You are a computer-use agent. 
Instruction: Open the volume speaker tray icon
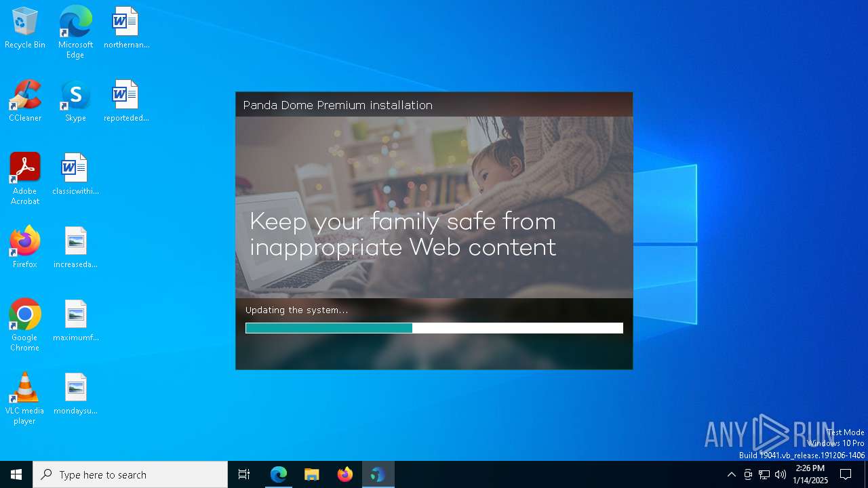tap(781, 474)
